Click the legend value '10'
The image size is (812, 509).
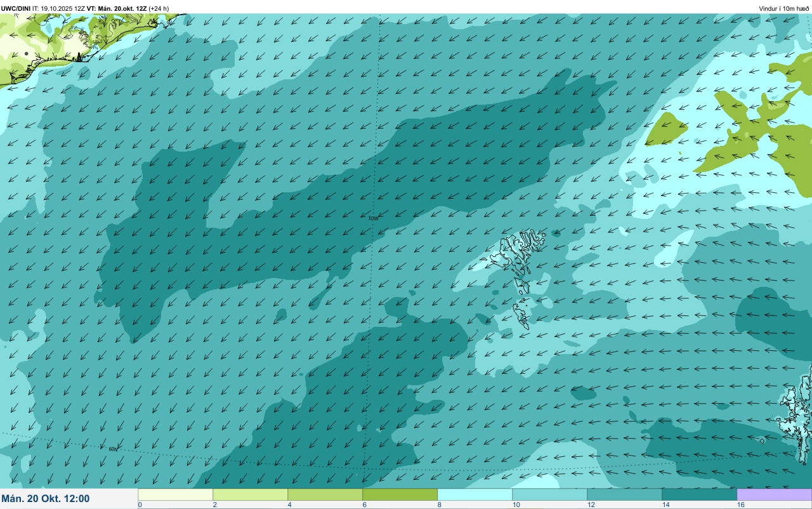516,505
